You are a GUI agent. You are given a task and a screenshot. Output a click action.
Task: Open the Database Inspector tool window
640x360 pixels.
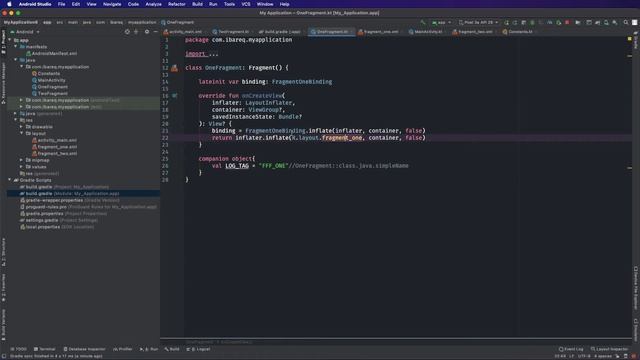84,349
